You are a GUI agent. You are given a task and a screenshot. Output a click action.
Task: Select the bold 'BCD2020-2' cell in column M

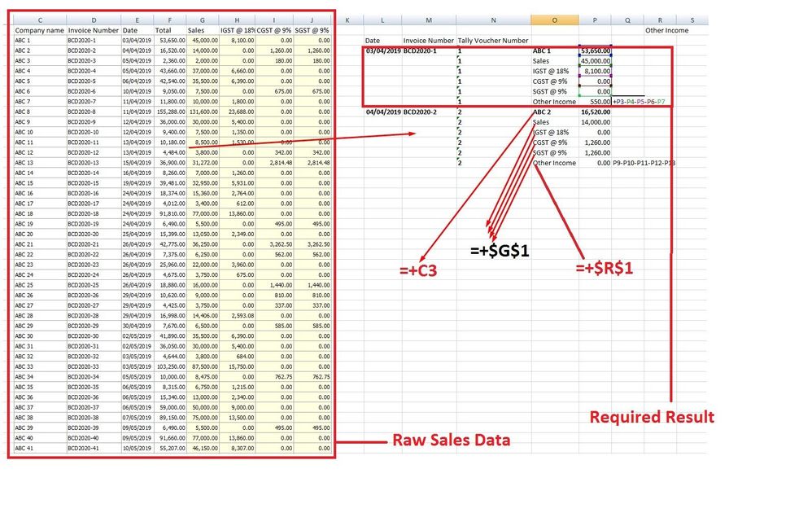tap(429, 112)
